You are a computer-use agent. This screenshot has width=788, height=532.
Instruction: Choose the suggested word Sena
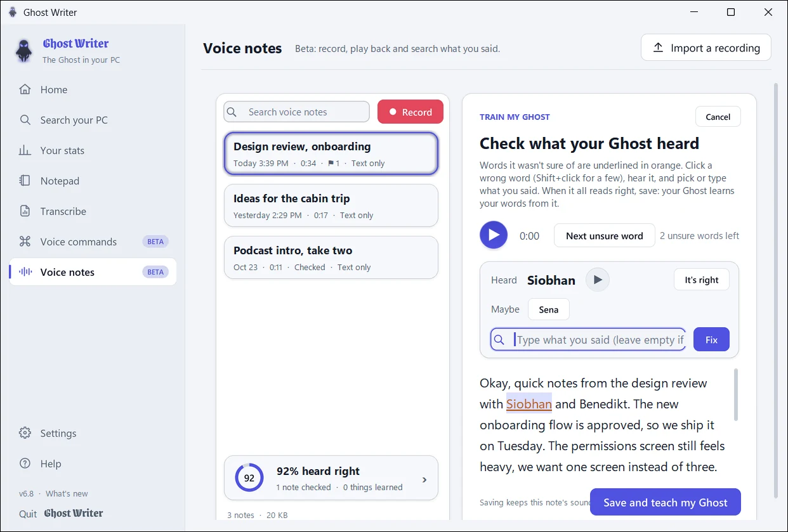click(548, 309)
